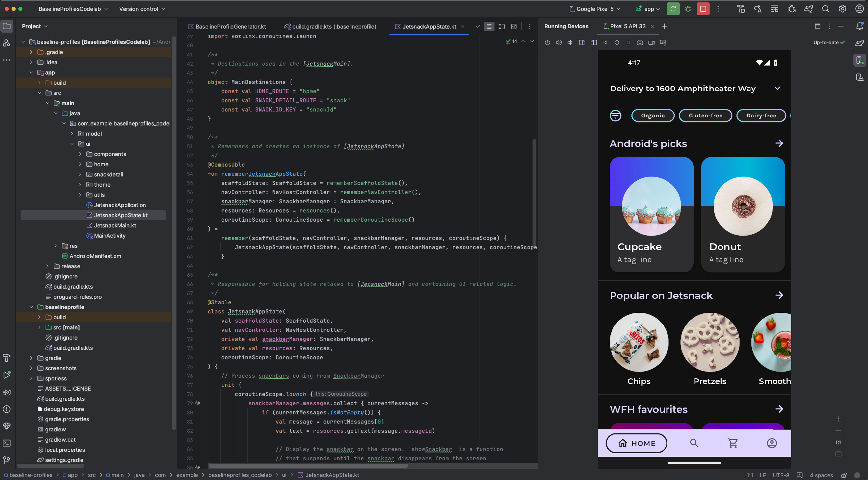The width and height of the screenshot is (868, 480).
Task: Click the Run/Debug app icon
Action: (x=672, y=9)
